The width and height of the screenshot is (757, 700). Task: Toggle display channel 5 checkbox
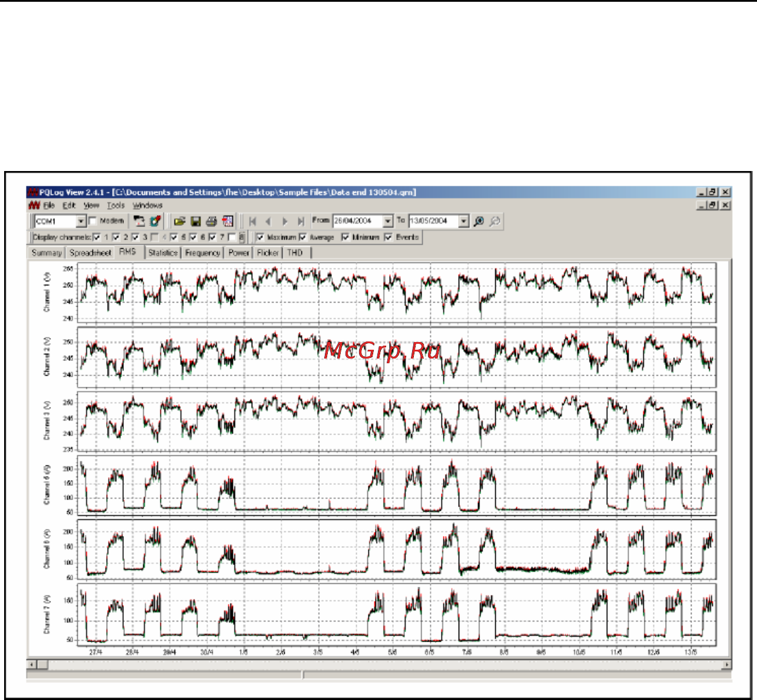coord(174,237)
